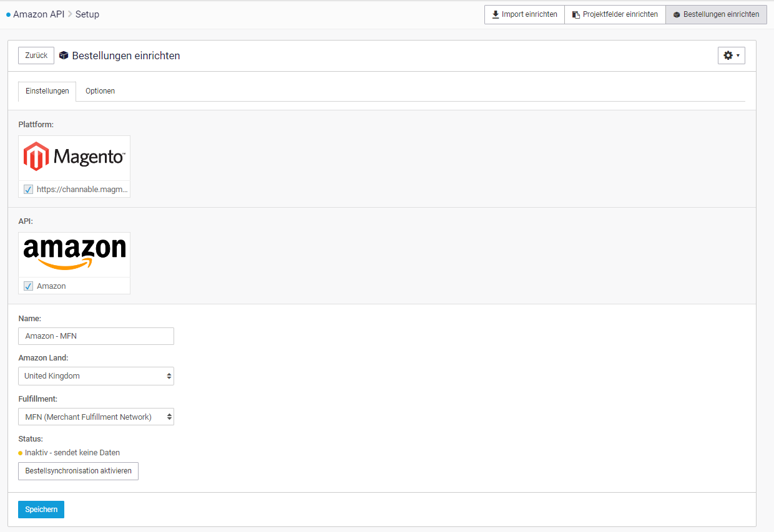This screenshot has height=532, width=774.
Task: Click the 'Status:' label
Action: click(31, 439)
